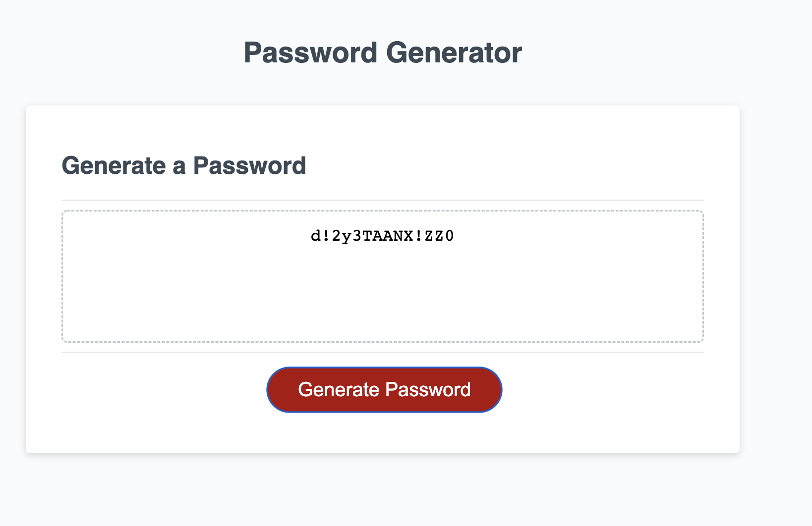Tap the password result shown in monospace font

382,236
